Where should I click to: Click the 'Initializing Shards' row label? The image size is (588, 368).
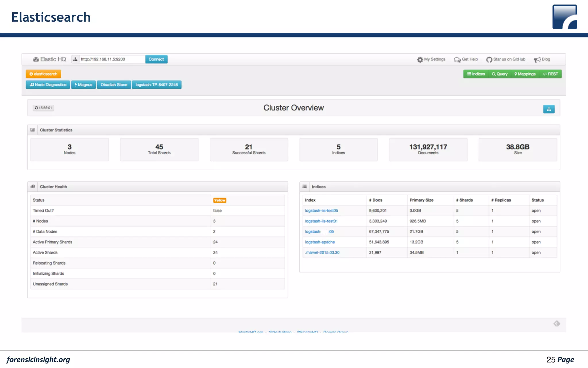coord(48,273)
